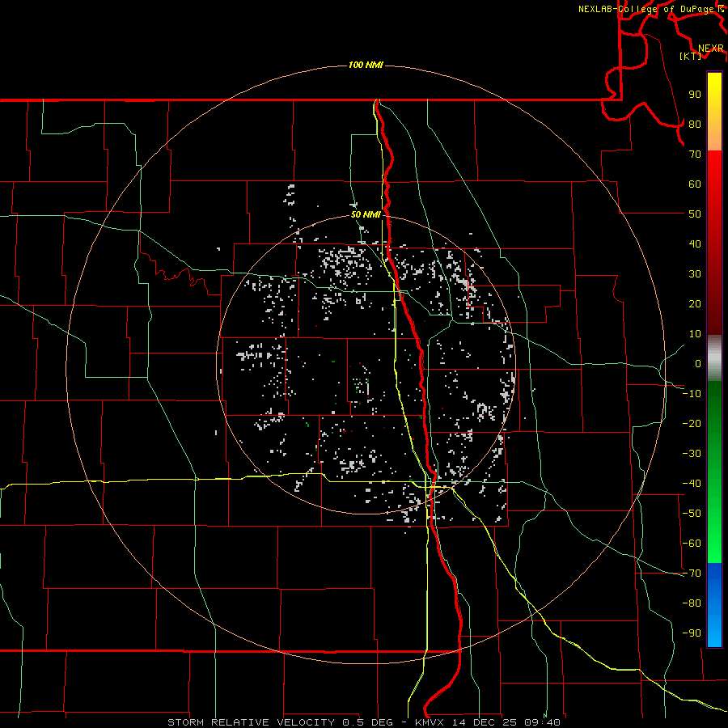Click the "STORM RELATIVE VELOCITY" product title
This screenshot has height=728, width=728.
coord(251,722)
